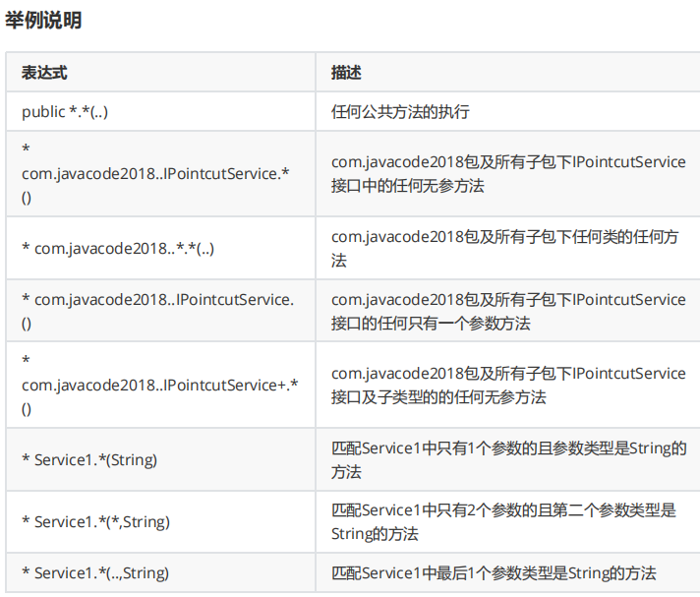This screenshot has height=597, width=700.
Task: Select the expression ending in IPointcutService. with no asterisk
Action: click(x=157, y=299)
